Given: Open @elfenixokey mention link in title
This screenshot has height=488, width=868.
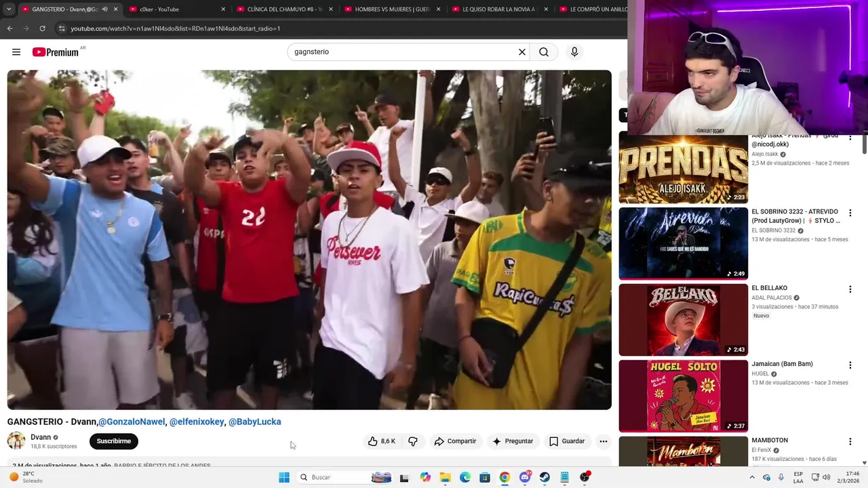Looking at the screenshot, I should click(x=197, y=422).
